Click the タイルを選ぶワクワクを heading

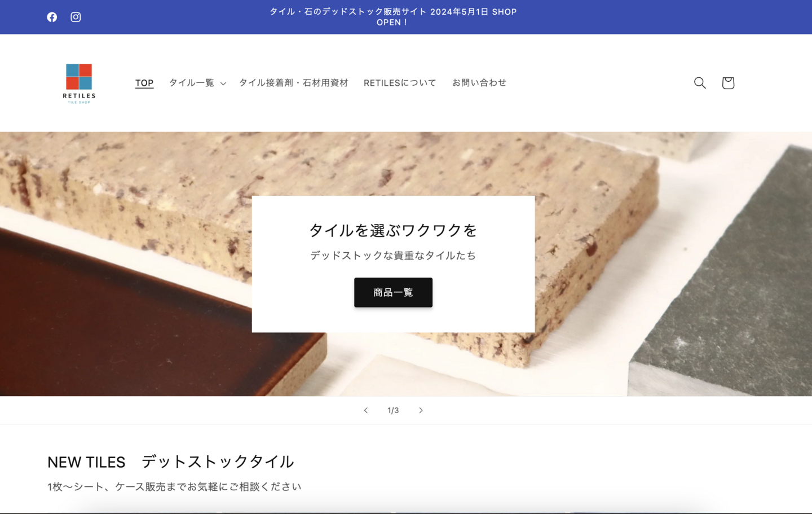(x=393, y=230)
